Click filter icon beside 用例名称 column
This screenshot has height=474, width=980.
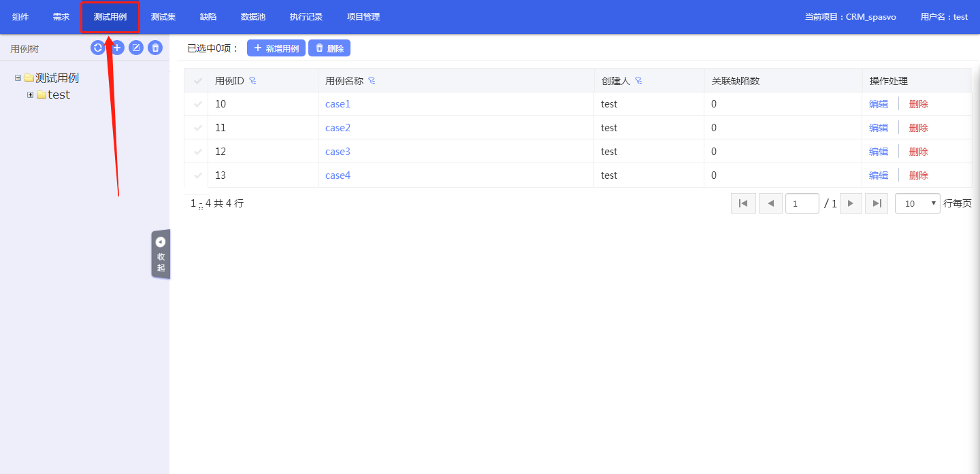pos(372,81)
